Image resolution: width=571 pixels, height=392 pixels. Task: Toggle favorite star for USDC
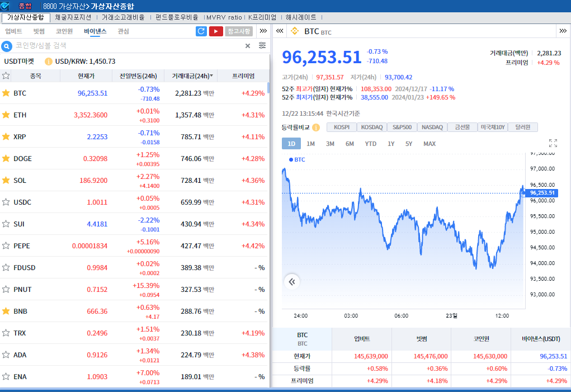click(x=6, y=202)
